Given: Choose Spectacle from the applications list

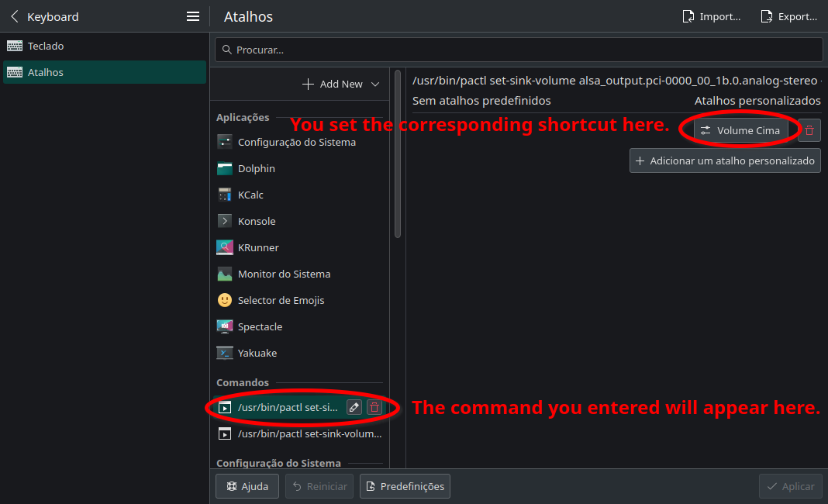Looking at the screenshot, I should 260,326.
